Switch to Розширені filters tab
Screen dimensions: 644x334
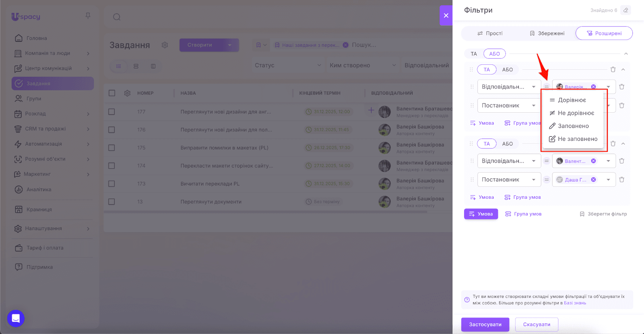pyautogui.click(x=604, y=33)
